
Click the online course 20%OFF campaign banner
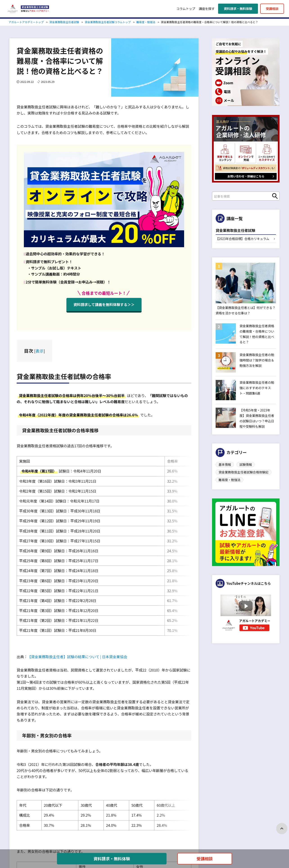click(x=104, y=199)
